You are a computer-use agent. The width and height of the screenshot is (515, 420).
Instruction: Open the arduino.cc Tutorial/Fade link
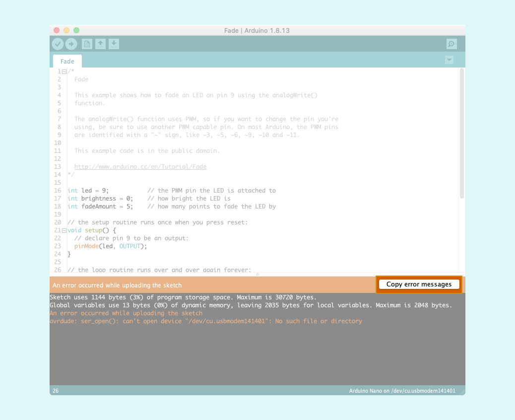pyautogui.click(x=140, y=167)
